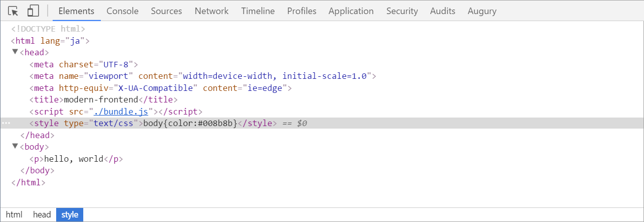Viewport: 644px width, 222px height.
Task: Toggle the device toolbar icon
Action: pos(33,11)
